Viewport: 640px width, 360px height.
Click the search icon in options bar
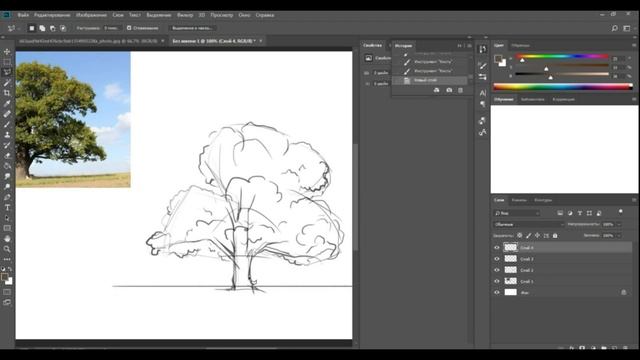point(614,28)
